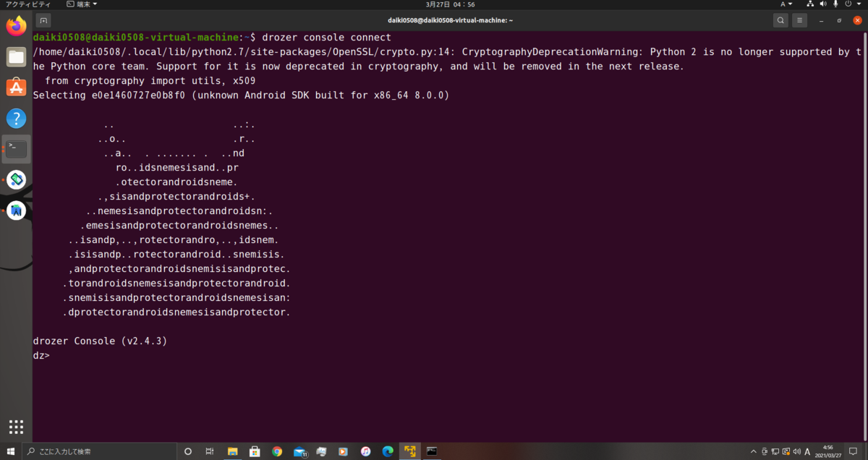
Task: Open the Files manager in the dock
Action: (16, 57)
